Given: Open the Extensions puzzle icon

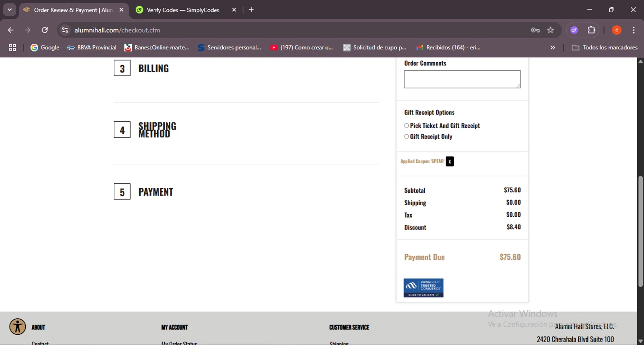Looking at the screenshot, I should [592, 30].
